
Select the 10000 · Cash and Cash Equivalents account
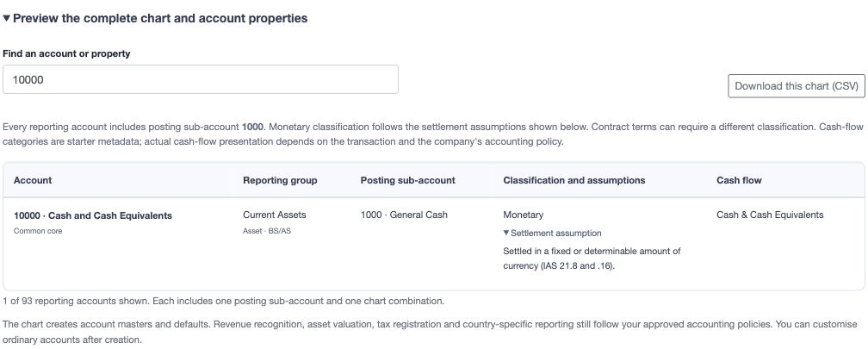93,215
